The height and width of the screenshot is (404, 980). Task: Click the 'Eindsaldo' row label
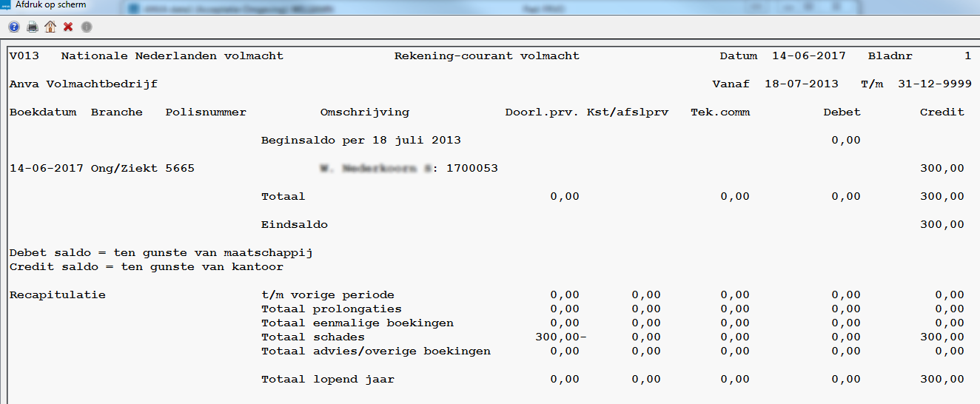(294, 225)
